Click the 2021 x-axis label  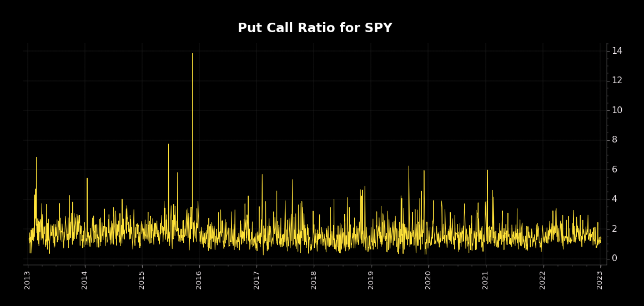(485, 280)
